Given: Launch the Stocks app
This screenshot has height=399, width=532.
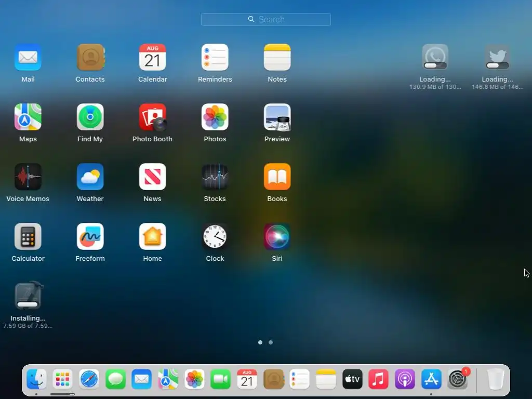Looking at the screenshot, I should 215,177.
